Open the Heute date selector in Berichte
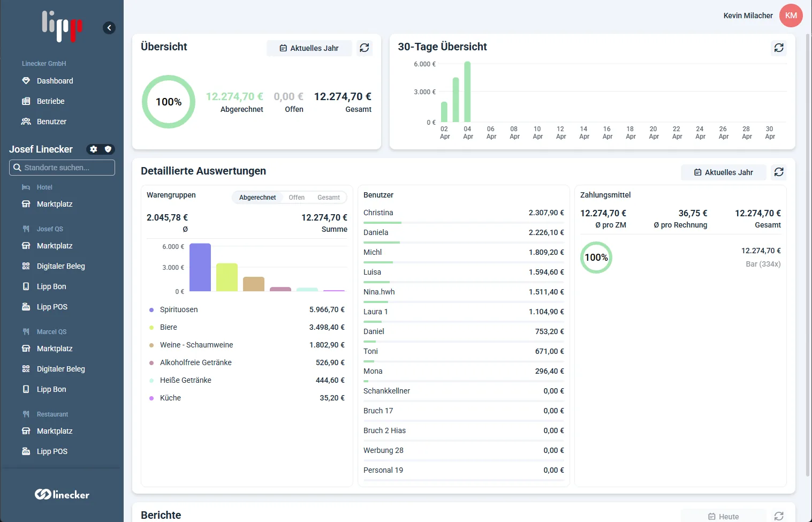The width and height of the screenshot is (812, 522). coord(724,516)
